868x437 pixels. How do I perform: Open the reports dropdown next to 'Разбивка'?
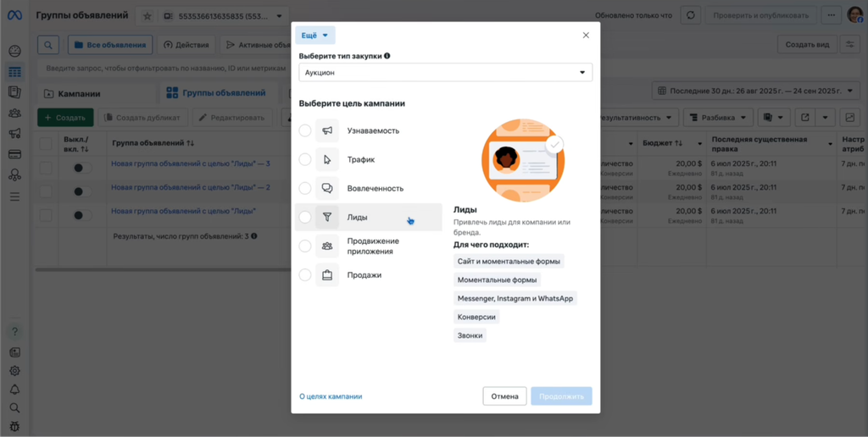coord(774,117)
